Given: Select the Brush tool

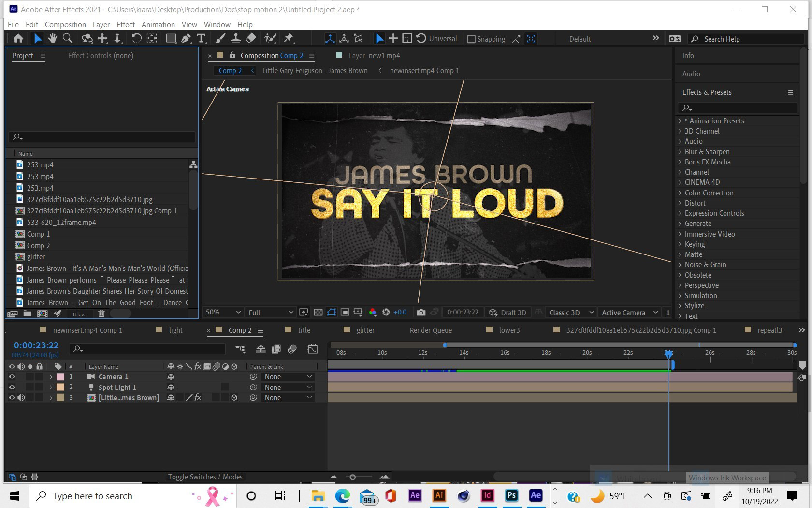Looking at the screenshot, I should [220, 39].
